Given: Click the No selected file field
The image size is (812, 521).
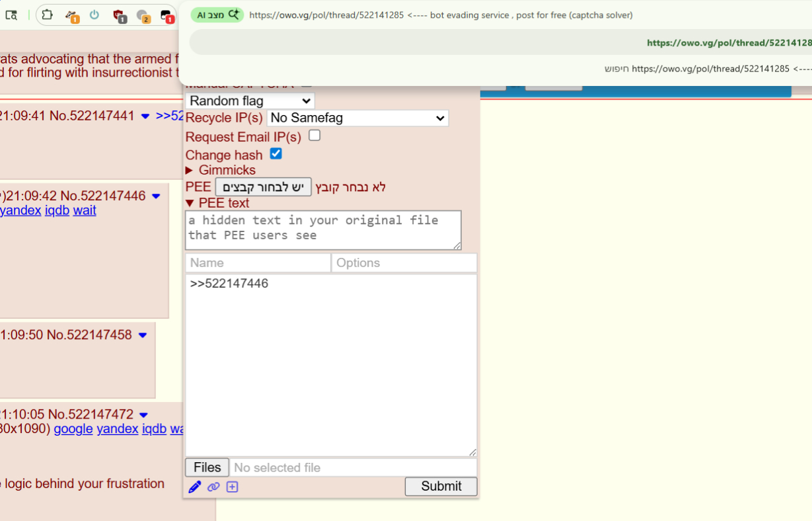Looking at the screenshot, I should coord(353,467).
